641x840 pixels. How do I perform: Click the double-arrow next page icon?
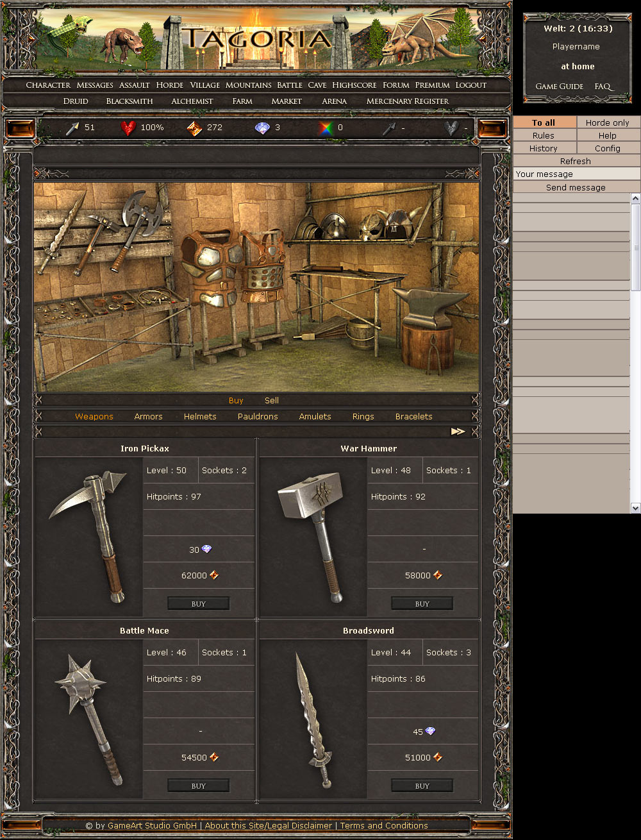[458, 432]
